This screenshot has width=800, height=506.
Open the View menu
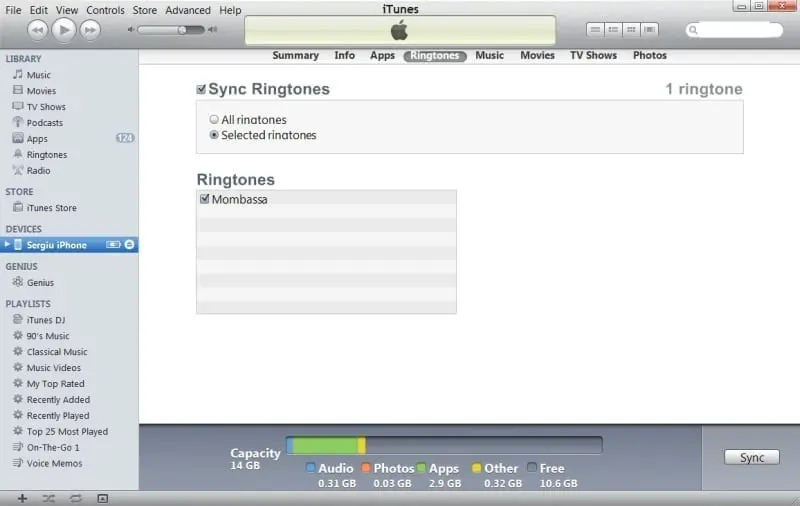67,10
